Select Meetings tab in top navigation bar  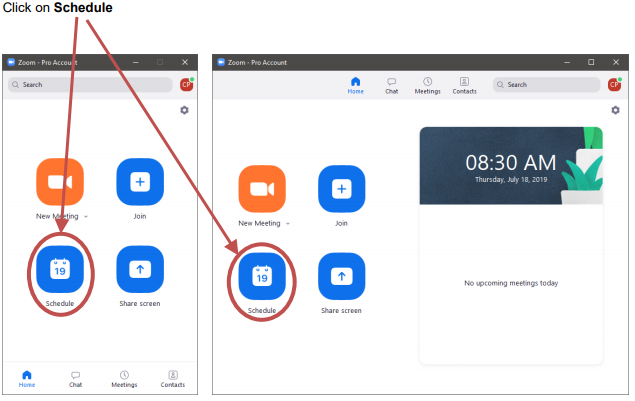[x=427, y=85]
